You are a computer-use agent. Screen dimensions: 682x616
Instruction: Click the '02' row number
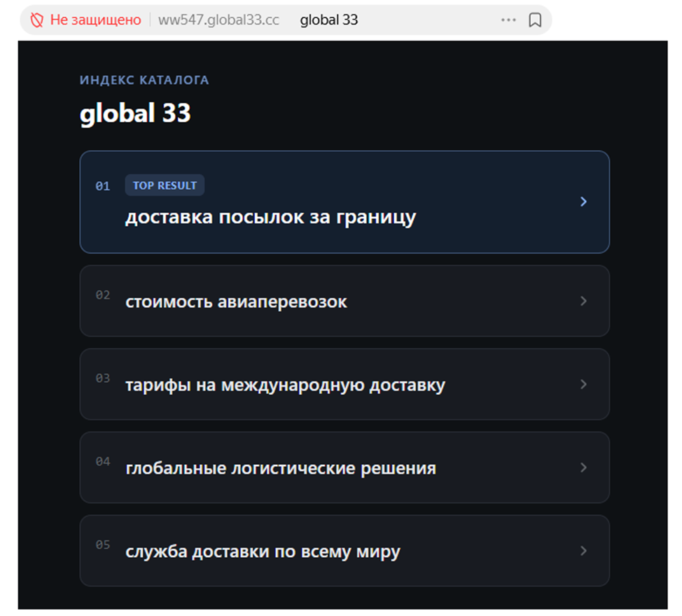[x=103, y=295]
